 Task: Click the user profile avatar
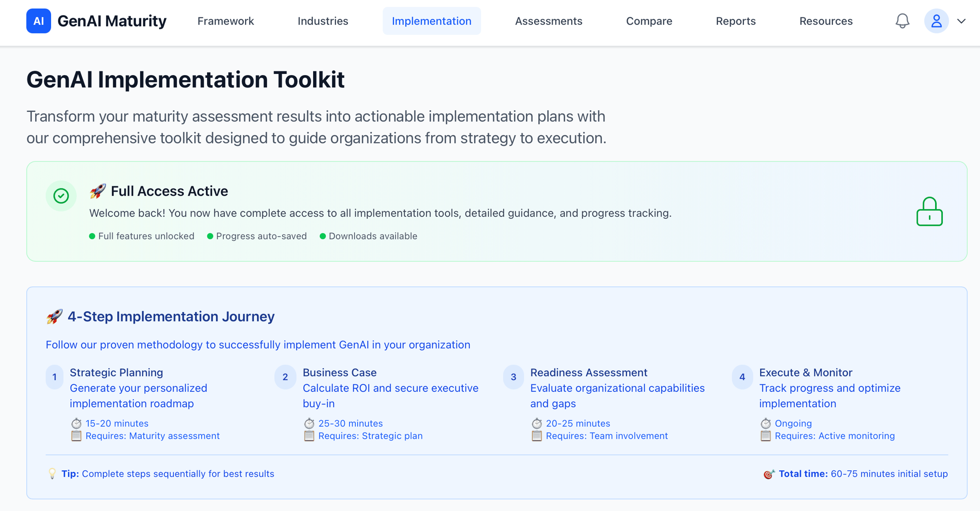pos(936,21)
